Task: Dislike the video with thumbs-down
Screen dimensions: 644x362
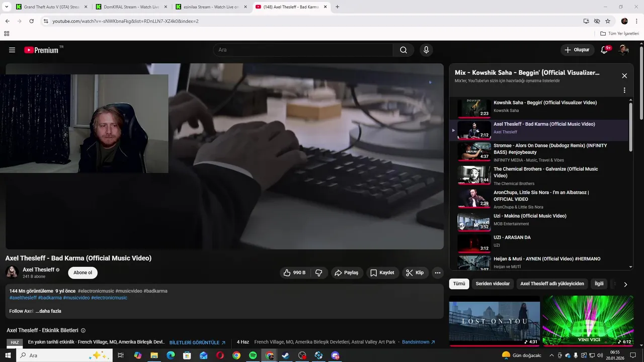Action: [318, 273]
